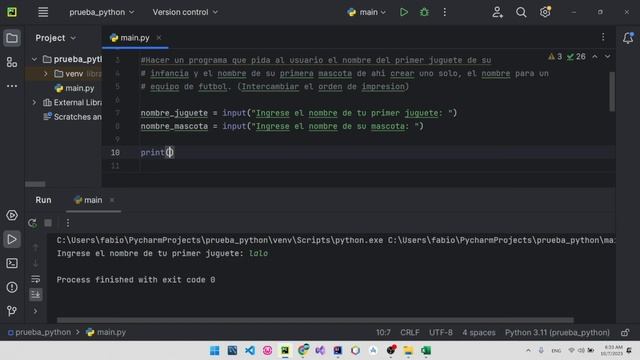This screenshot has height=360, width=640.
Task: Open Python 3.11 interpreter selector
Action: point(557,333)
